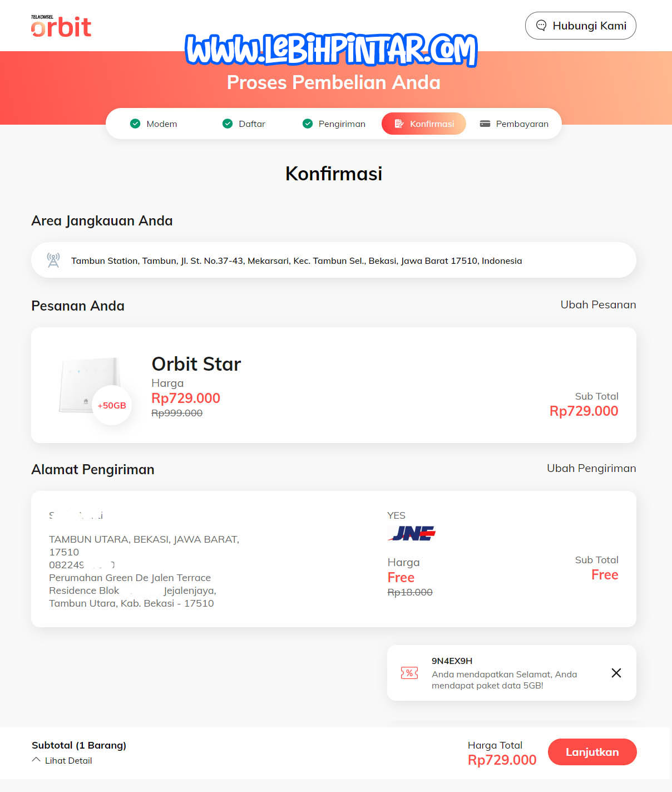Click the green checkmark beside Modem step

[x=135, y=124]
